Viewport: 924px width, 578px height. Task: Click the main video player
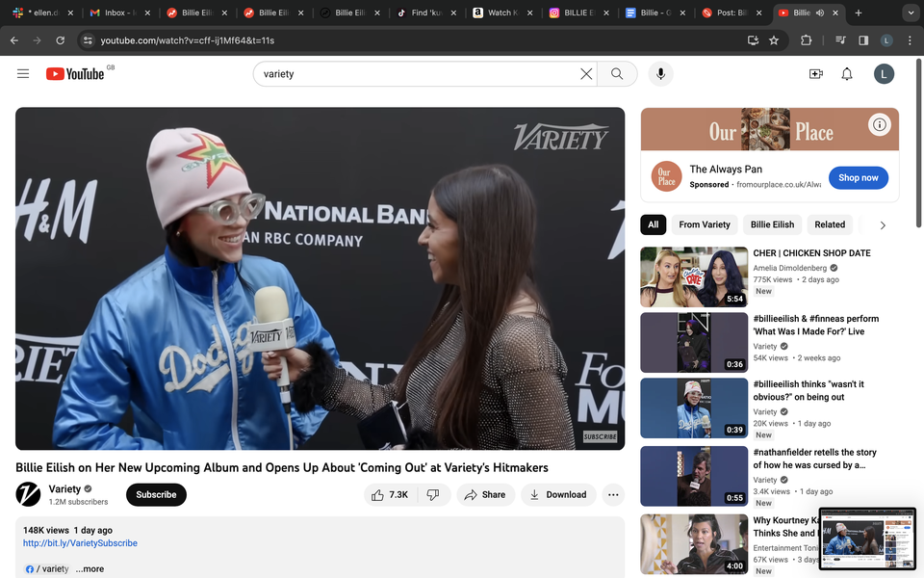tap(320, 278)
